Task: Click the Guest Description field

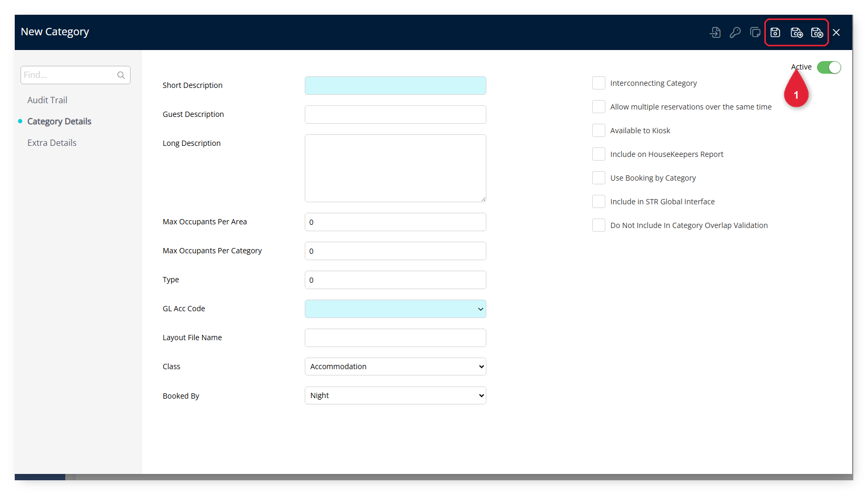Action: point(395,115)
